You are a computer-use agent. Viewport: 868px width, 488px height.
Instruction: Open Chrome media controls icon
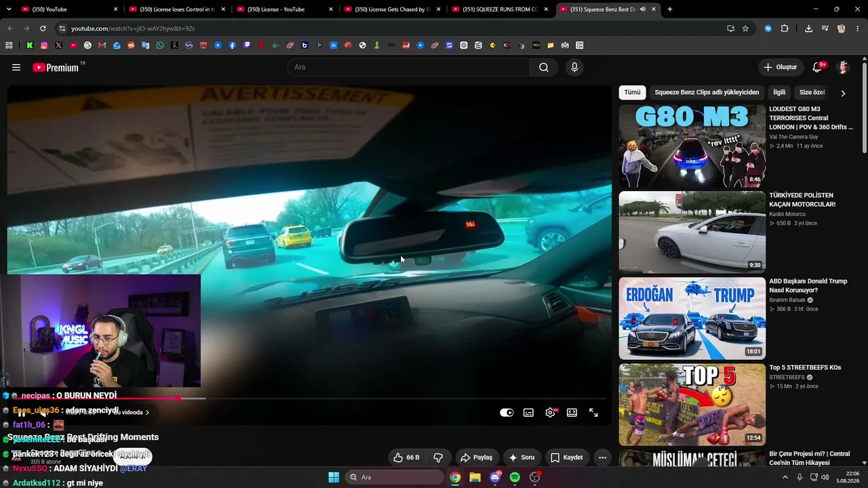(825, 28)
